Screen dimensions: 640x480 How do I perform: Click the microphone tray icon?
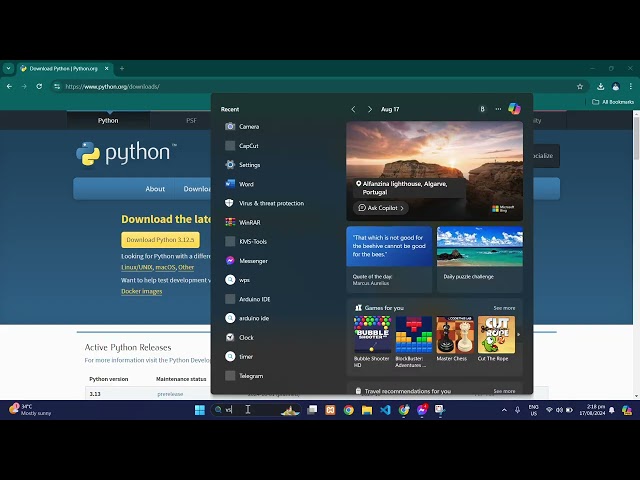click(x=517, y=410)
